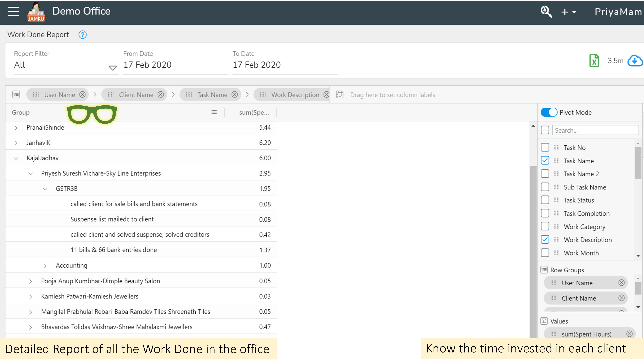The width and height of the screenshot is (644, 362).
Task: Uncheck the Work Description column checkbox
Action: click(x=545, y=240)
